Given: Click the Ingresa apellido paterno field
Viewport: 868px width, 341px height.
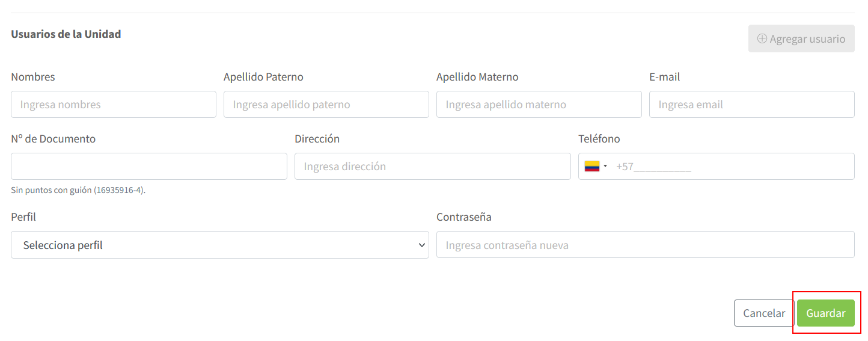Looking at the screenshot, I should (326, 104).
